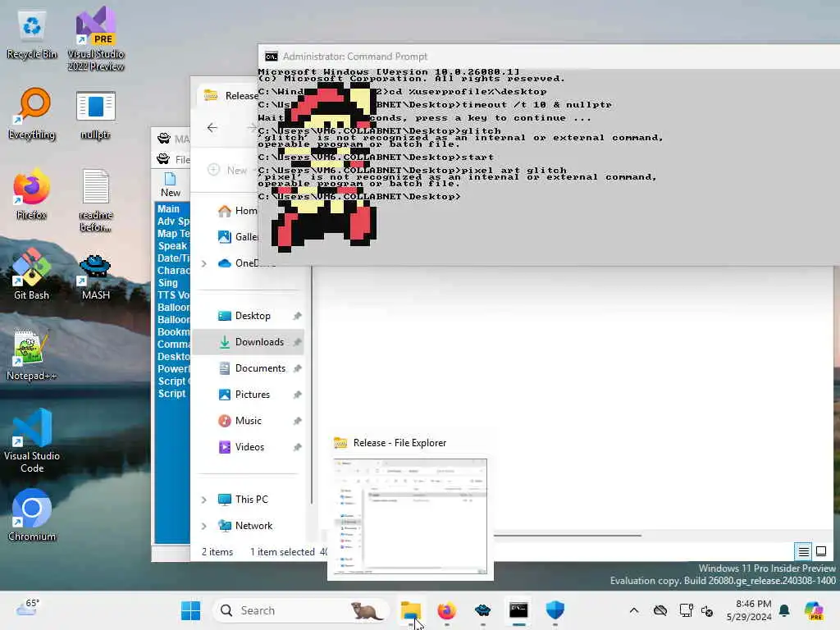
Task: Open Home in File Explorer sidebar
Action: pyautogui.click(x=238, y=211)
